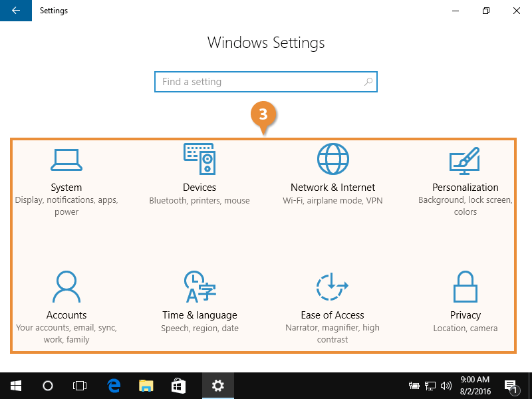Click 'Speech, region, date' description
532x399 pixels.
point(200,329)
